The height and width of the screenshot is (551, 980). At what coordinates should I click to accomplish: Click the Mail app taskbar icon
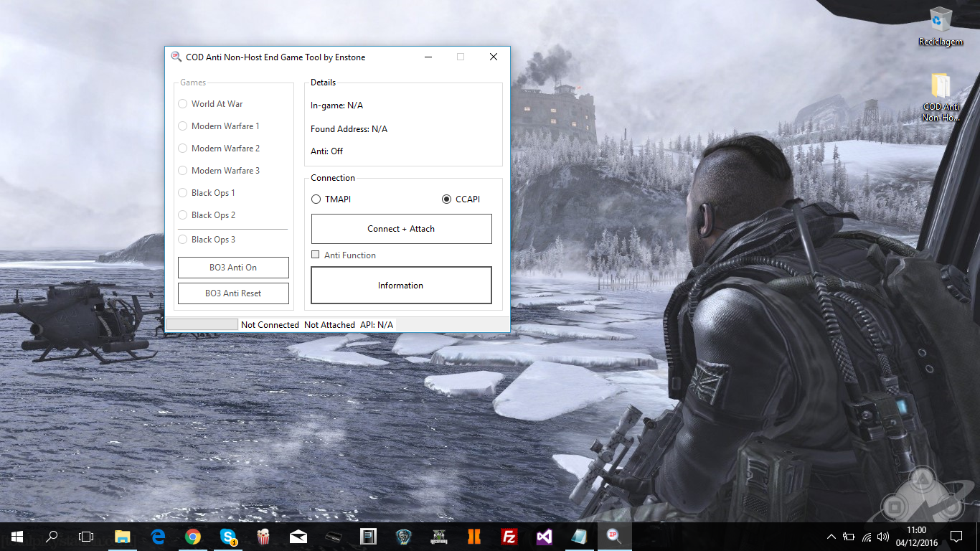(298, 537)
